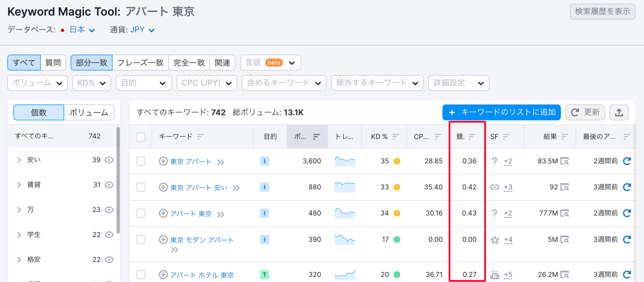The image size is (644, 282).
Task: Refresh the 東京 アパート 安い row metrics
Action: pos(627,187)
